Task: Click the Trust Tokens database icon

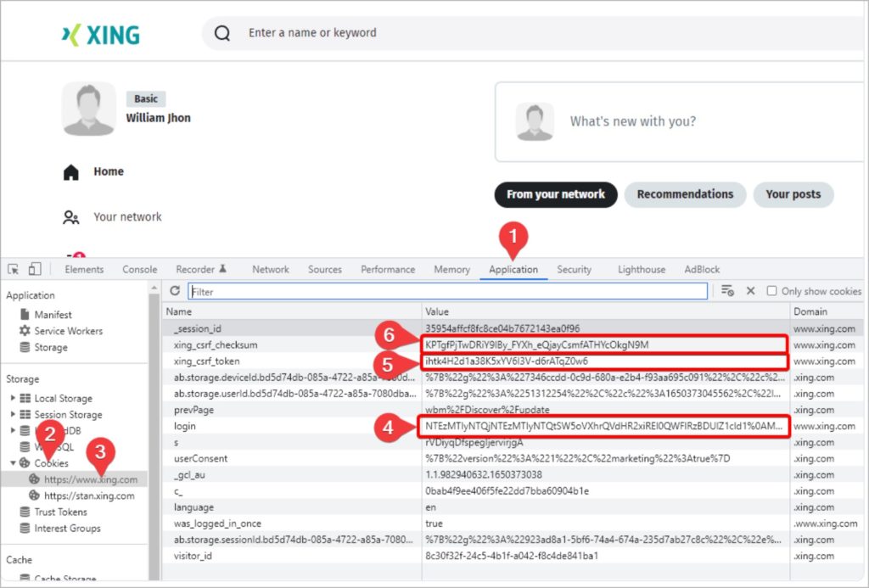Action: tap(25, 512)
